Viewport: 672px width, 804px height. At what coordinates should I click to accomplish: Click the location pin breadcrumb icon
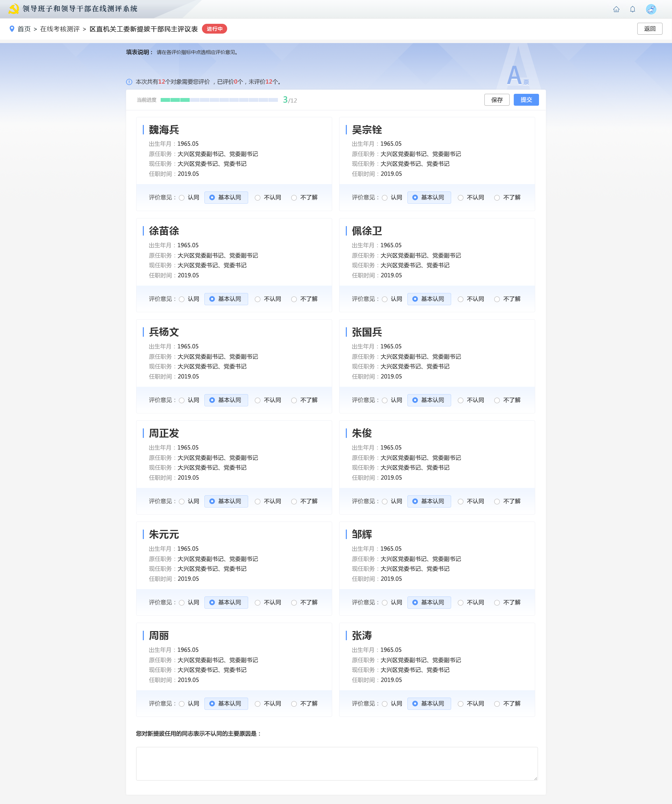pyautogui.click(x=12, y=29)
